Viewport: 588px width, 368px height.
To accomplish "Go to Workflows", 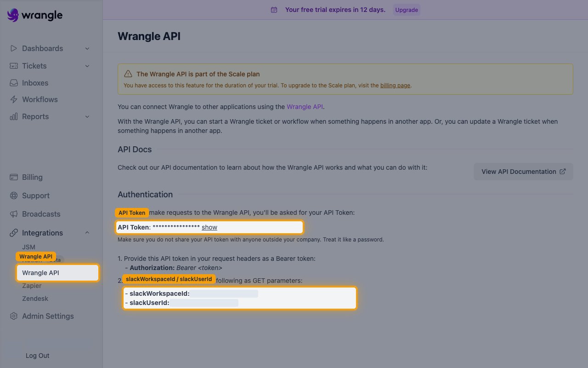I will pos(40,99).
